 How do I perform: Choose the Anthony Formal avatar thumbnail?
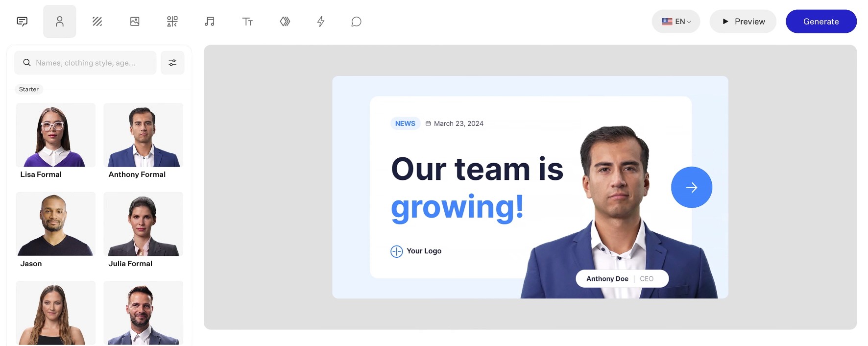click(144, 135)
